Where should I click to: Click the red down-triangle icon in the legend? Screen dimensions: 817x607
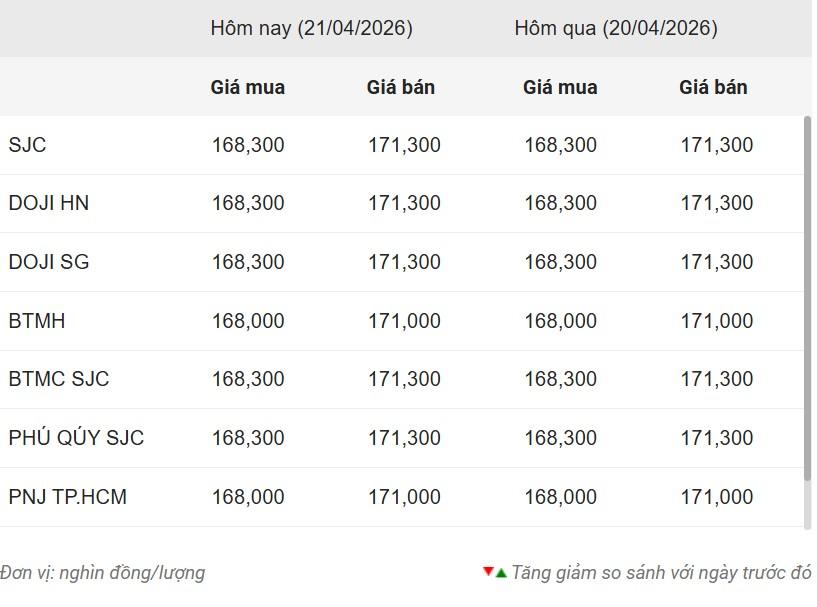(488, 571)
